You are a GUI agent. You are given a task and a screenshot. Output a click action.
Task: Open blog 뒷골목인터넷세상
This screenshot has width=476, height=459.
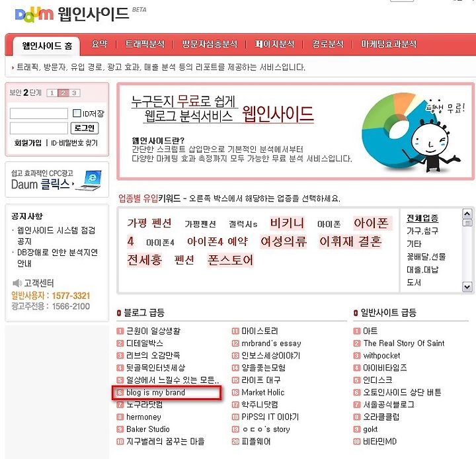point(155,368)
